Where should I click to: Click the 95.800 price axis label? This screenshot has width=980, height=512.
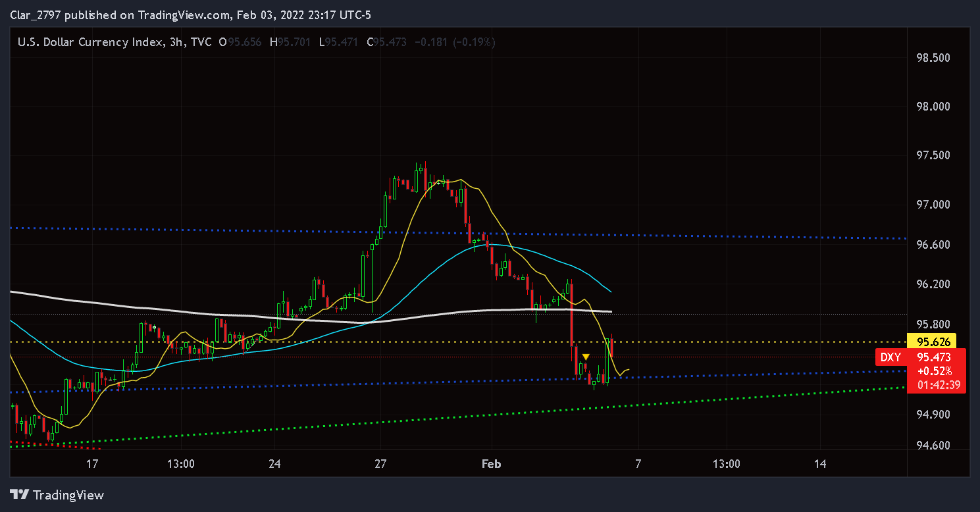[933, 324]
